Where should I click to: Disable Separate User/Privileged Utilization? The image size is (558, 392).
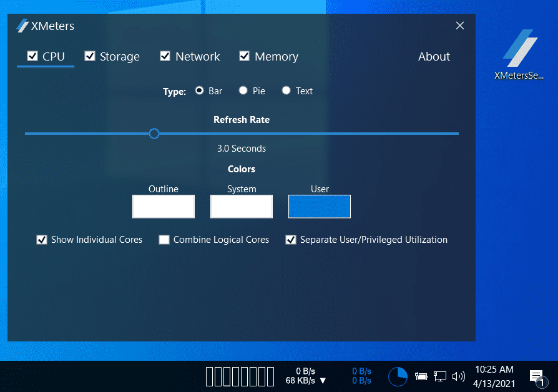click(291, 240)
